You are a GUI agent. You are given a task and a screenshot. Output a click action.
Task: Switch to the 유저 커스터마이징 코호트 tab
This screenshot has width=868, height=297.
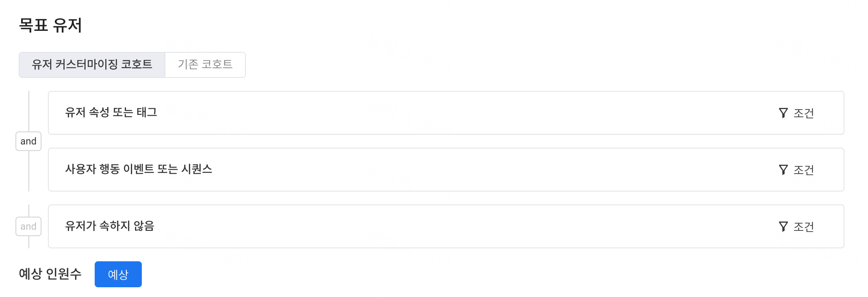pyautogui.click(x=92, y=65)
